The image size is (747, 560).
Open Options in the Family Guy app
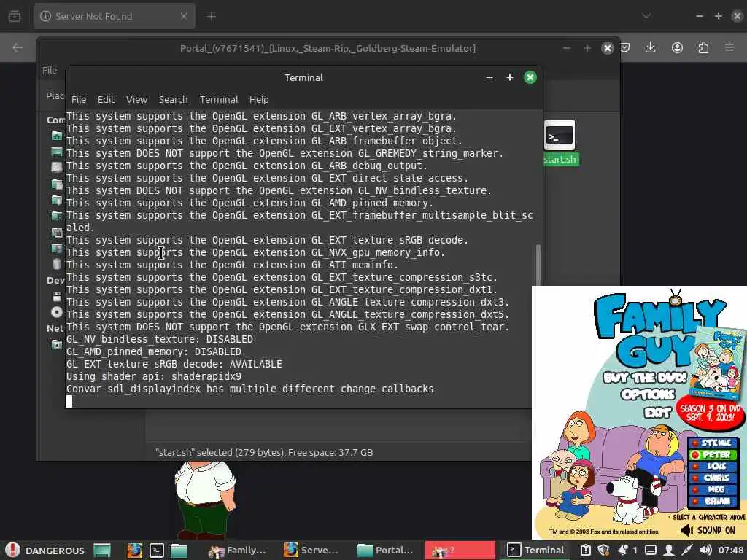(x=648, y=394)
